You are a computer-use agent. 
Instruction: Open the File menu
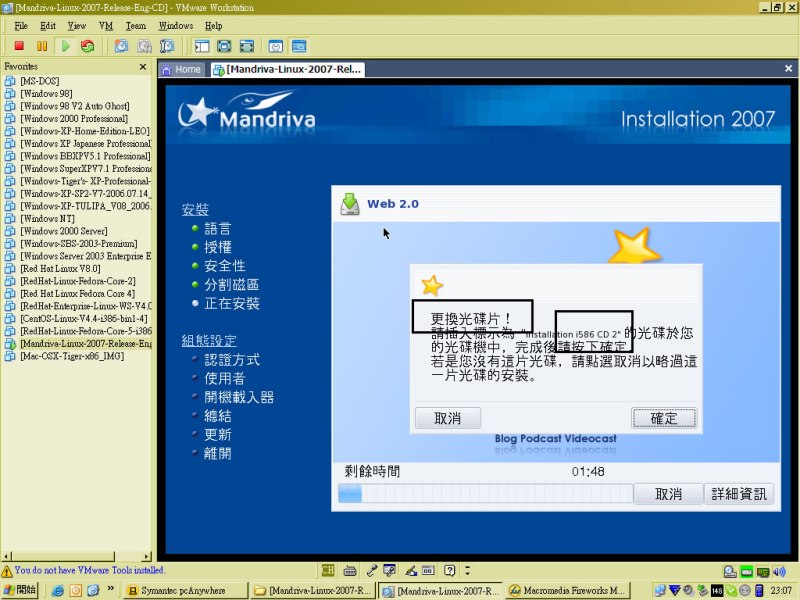(x=21, y=26)
